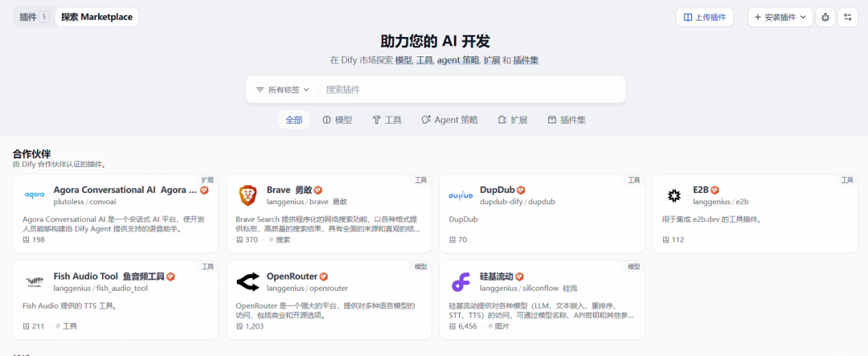Image resolution: width=868 pixels, height=356 pixels.
Task: Click verified badge next to DupDub
Action: tap(521, 190)
